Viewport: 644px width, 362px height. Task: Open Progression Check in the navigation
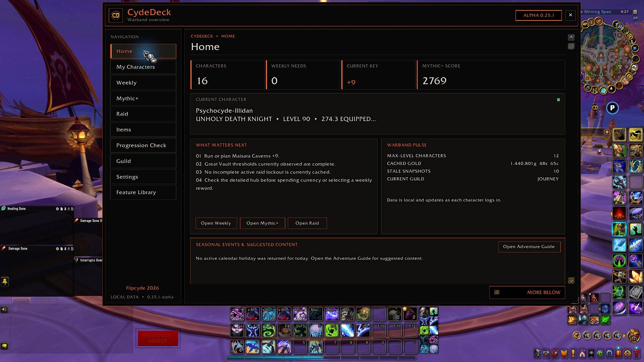click(143, 145)
